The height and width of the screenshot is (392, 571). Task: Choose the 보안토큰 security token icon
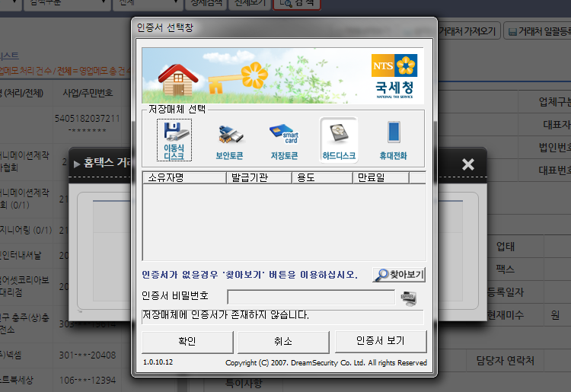click(229, 142)
